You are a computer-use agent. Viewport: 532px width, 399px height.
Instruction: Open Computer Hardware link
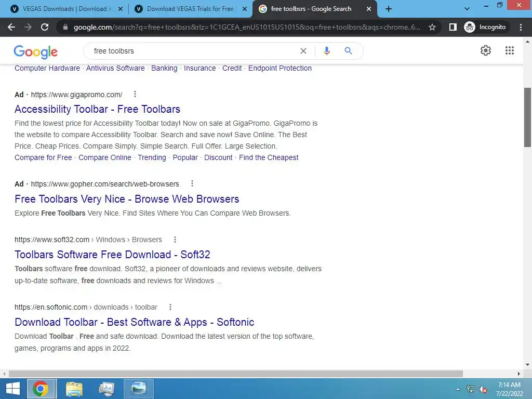coord(47,68)
